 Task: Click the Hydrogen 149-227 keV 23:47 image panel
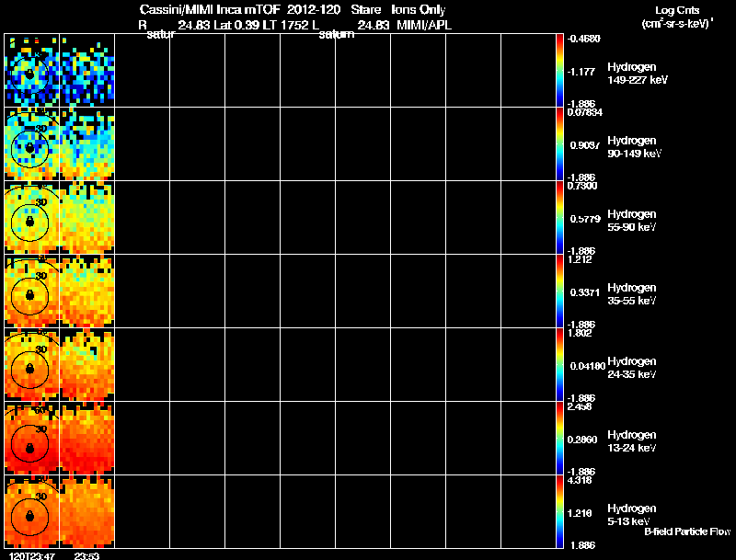tap(32, 71)
